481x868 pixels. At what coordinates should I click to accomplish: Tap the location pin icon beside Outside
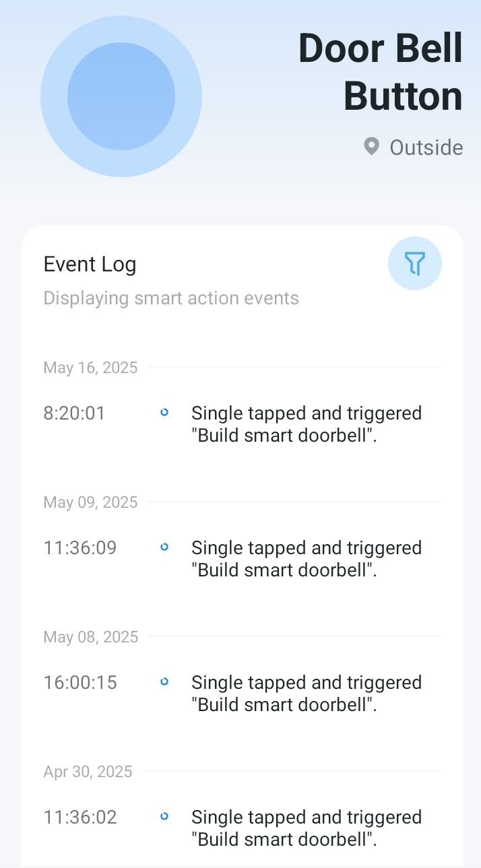(371, 147)
